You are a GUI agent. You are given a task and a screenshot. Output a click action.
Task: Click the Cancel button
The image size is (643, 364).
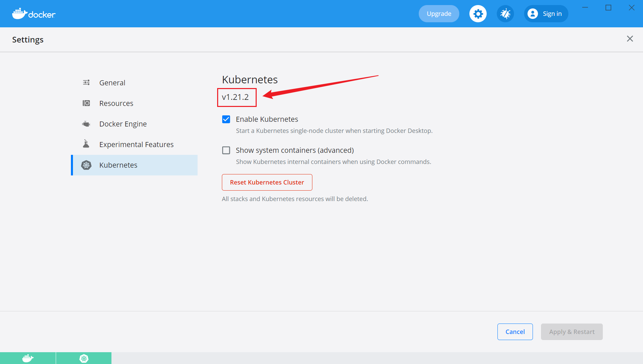515,332
